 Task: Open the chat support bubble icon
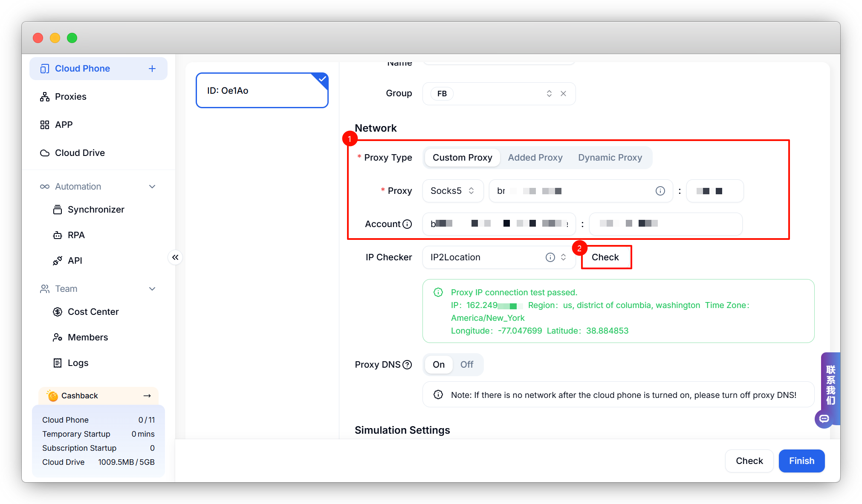point(824,419)
